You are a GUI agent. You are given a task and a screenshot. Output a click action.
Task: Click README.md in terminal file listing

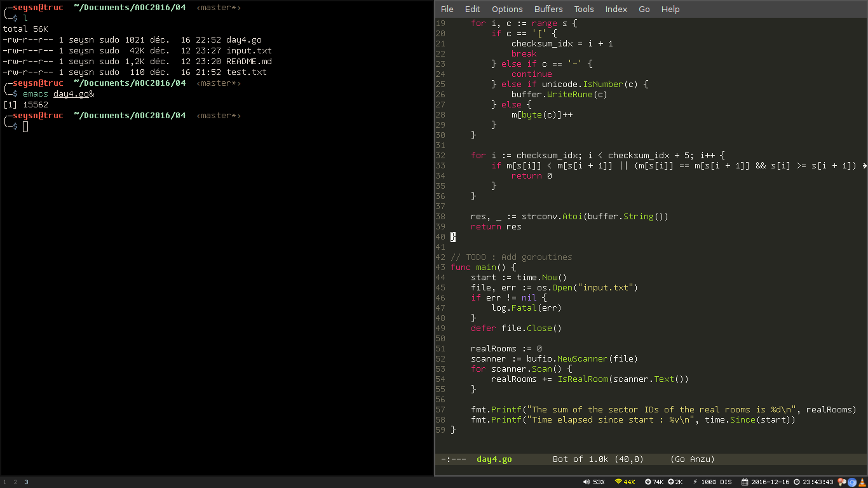click(x=249, y=62)
